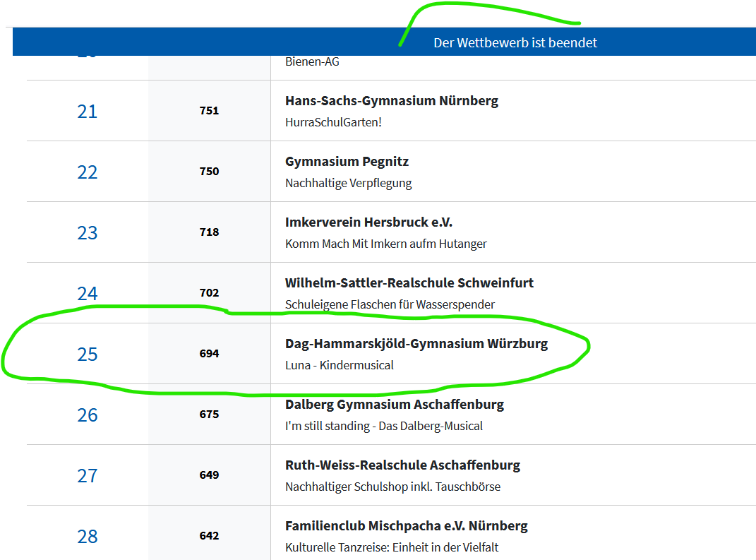Click 'Schuleigene Flaschen für Wasserspender' project
The image size is (756, 560).
click(x=390, y=304)
